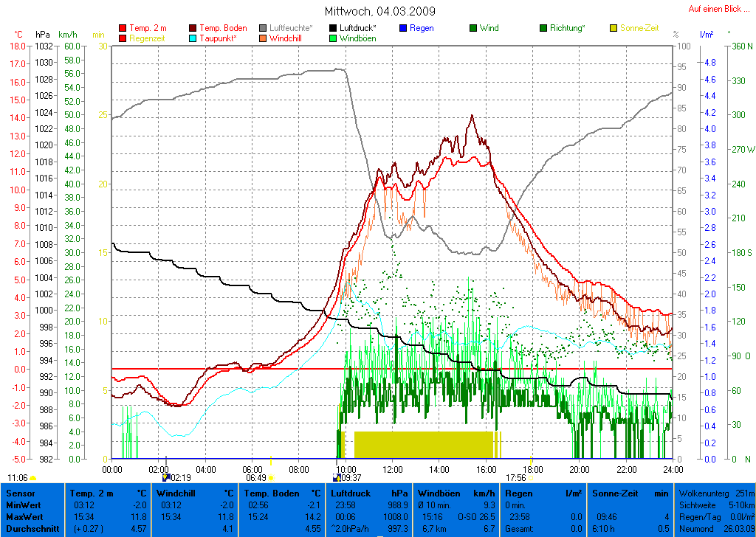The image size is (756, 537).
Task: Click the blue Regen legend square
Action: 403,28
